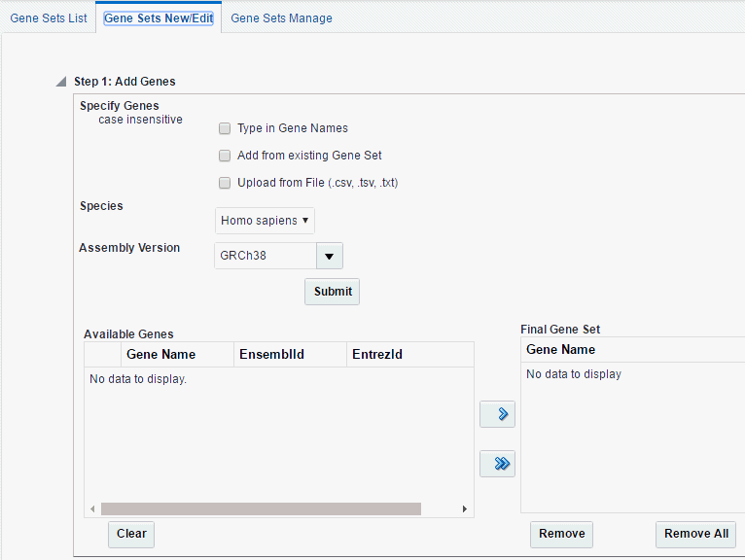The height and width of the screenshot is (560, 745).
Task: Switch to the Gene Sets List tab
Action: click(49, 18)
